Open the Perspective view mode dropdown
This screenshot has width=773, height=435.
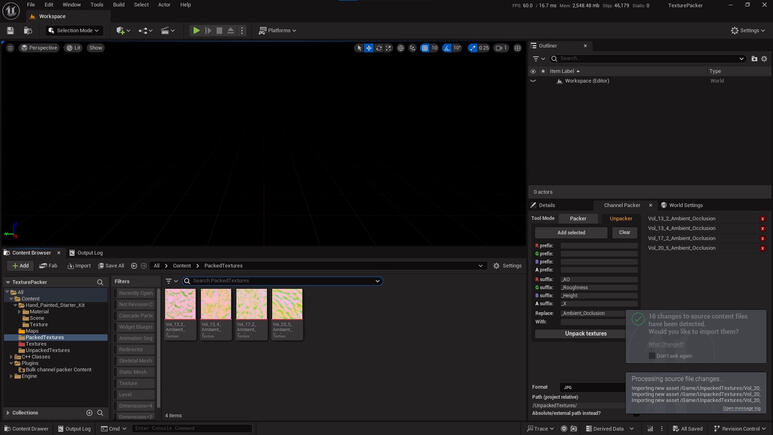point(39,48)
